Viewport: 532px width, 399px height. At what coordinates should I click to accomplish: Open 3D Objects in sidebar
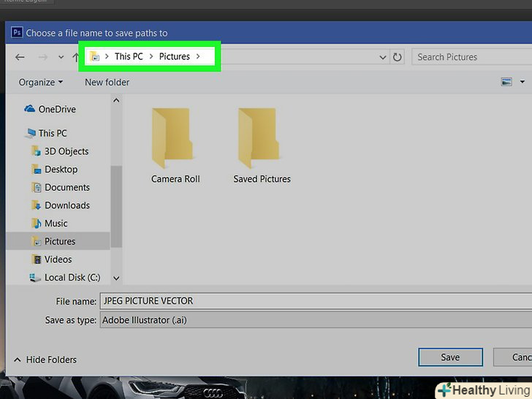tap(66, 151)
